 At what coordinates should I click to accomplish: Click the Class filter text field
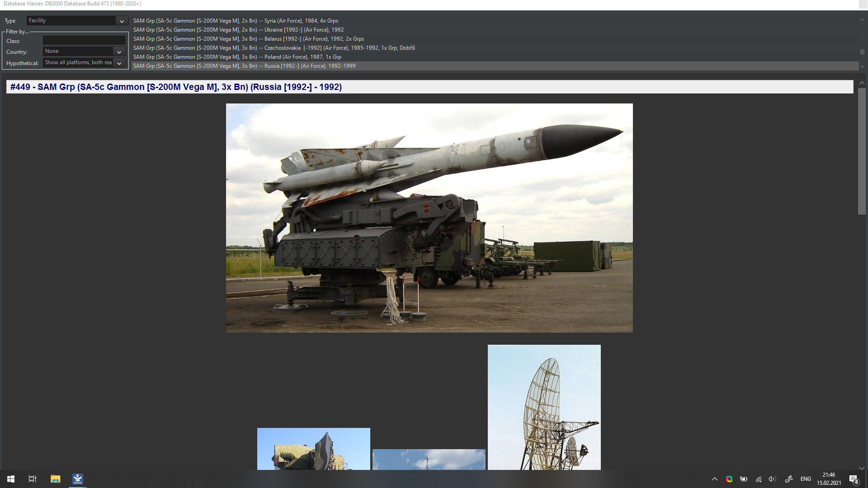tap(84, 41)
